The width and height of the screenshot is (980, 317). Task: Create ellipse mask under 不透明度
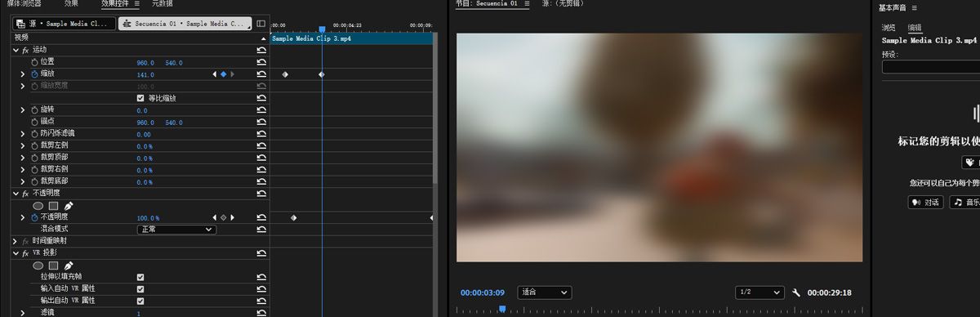pos(38,206)
